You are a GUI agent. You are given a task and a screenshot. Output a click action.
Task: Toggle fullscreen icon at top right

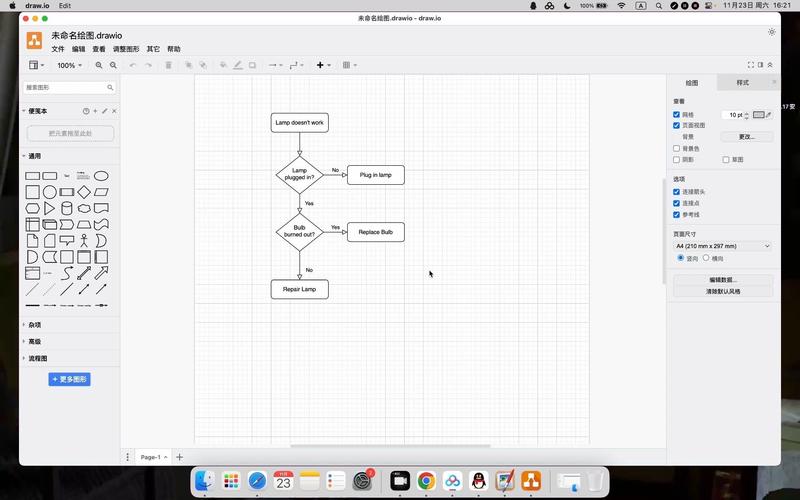[751, 65]
